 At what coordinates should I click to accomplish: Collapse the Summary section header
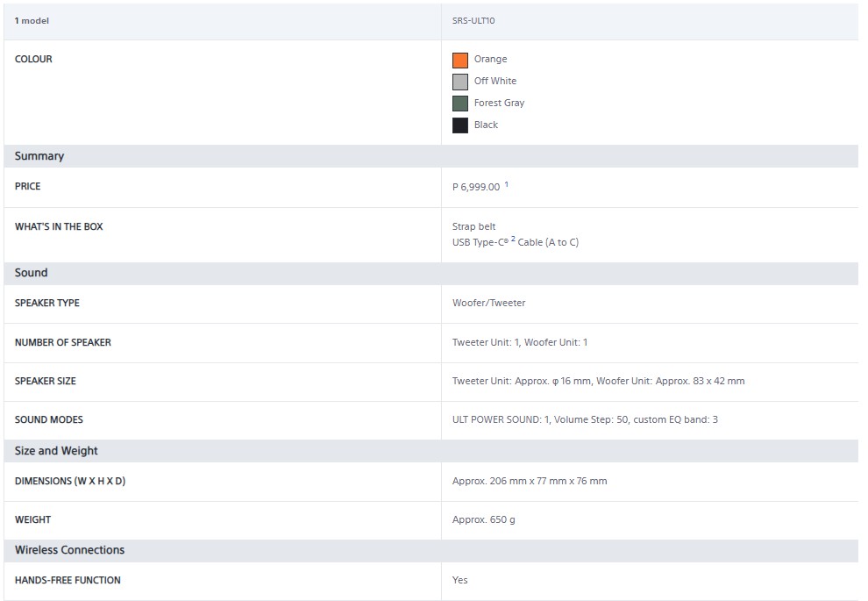click(39, 156)
